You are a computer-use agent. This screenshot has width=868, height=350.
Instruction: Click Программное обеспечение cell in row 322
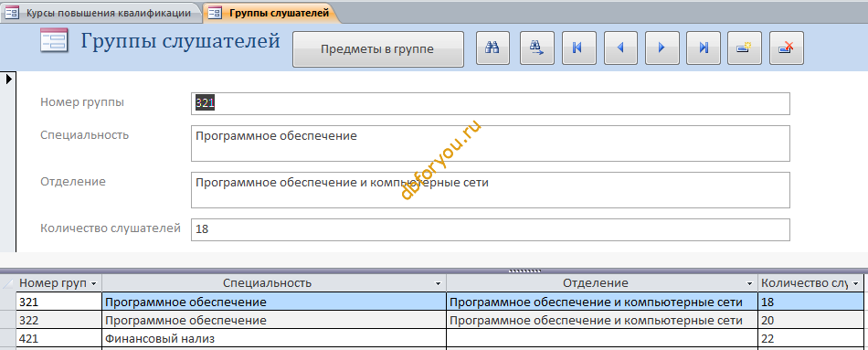pos(274,320)
